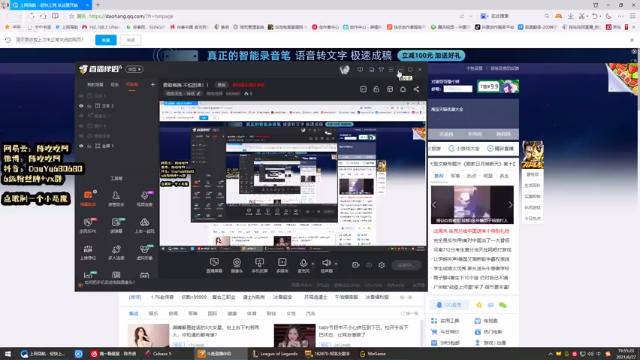Click the streaming start/stop button at the bottom right
This screenshot has height=360, width=640.
click(406, 265)
